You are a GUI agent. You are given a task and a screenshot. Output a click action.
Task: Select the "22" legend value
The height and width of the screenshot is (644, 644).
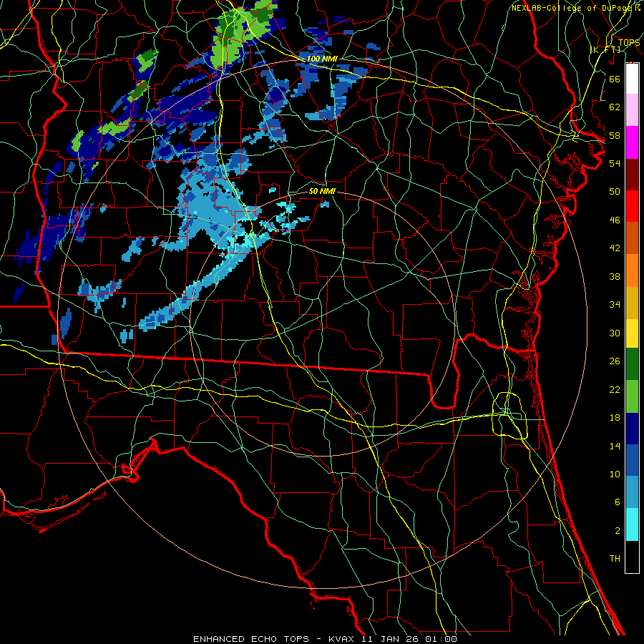click(615, 389)
